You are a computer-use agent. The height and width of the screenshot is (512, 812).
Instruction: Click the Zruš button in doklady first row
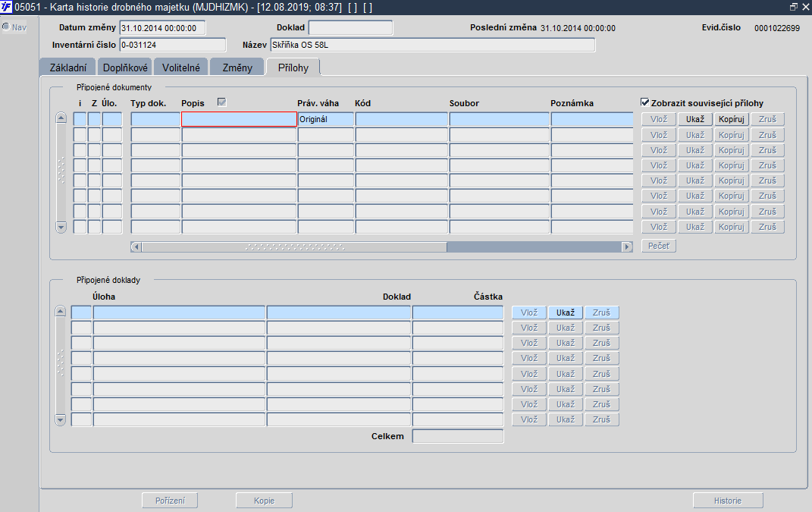click(602, 313)
